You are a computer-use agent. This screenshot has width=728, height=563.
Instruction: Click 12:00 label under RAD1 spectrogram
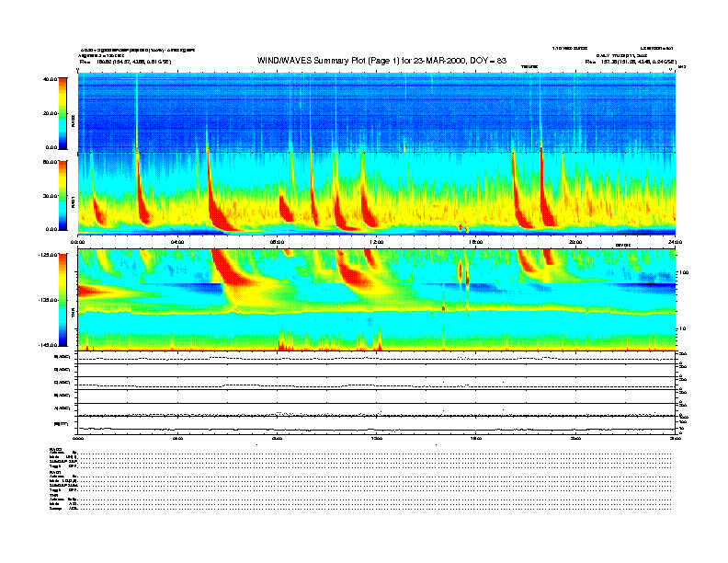pyautogui.click(x=377, y=242)
